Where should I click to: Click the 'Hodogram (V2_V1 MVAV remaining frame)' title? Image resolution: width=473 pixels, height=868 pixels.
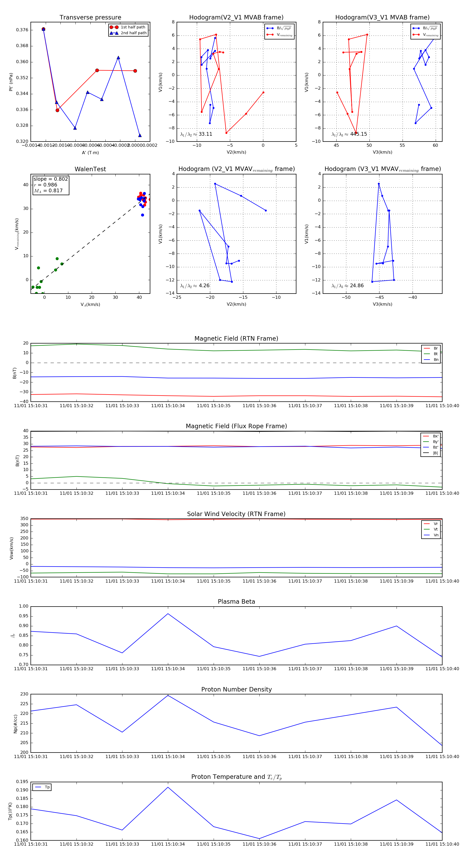pos(236,169)
